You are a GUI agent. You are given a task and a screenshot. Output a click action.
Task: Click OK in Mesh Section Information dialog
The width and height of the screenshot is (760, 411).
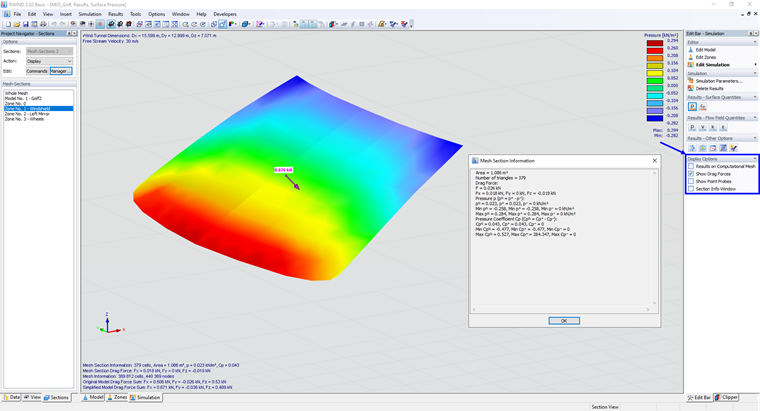(564, 321)
